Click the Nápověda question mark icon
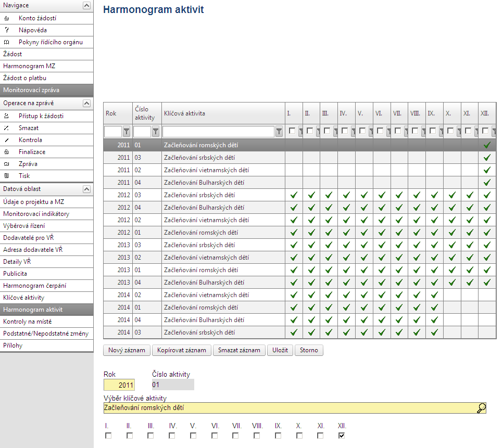The width and height of the screenshot is (503, 448). [6, 30]
